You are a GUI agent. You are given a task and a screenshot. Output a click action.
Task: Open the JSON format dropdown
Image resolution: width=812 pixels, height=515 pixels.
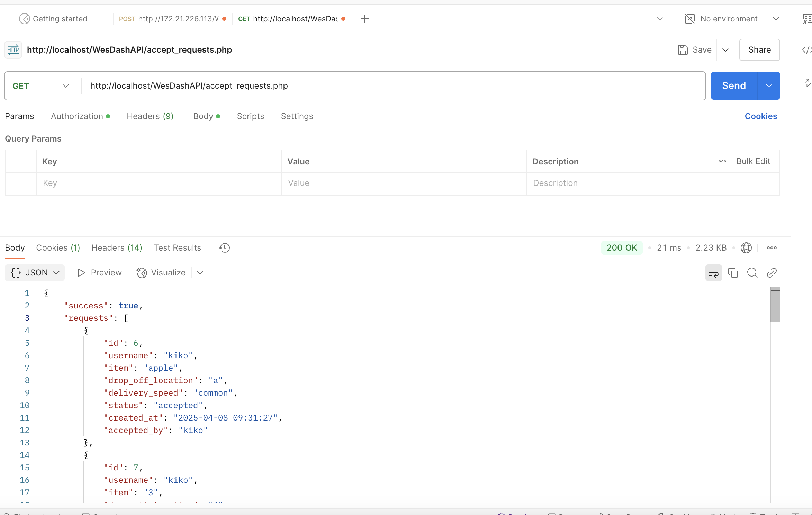coord(35,273)
